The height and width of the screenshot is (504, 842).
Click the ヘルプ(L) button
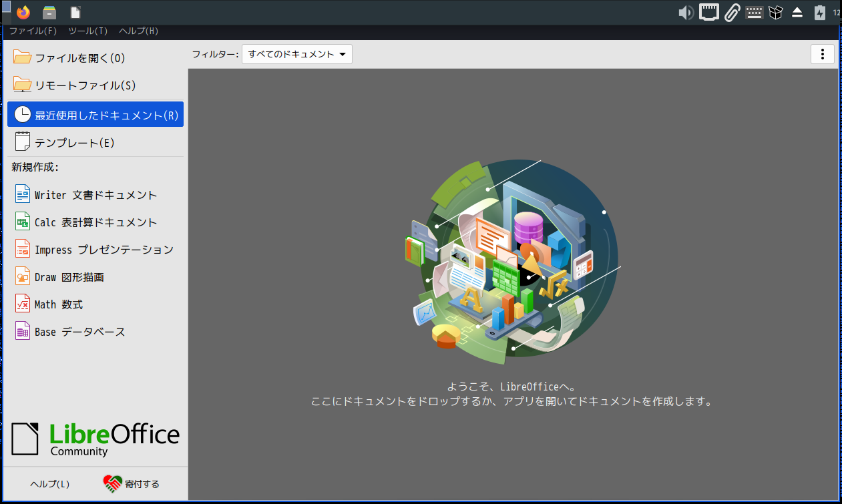tap(50, 484)
